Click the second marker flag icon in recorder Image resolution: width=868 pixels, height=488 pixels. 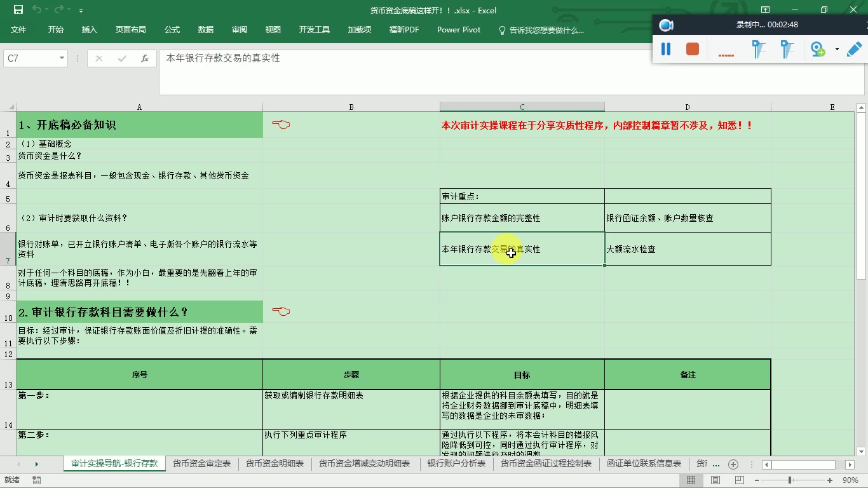click(787, 49)
